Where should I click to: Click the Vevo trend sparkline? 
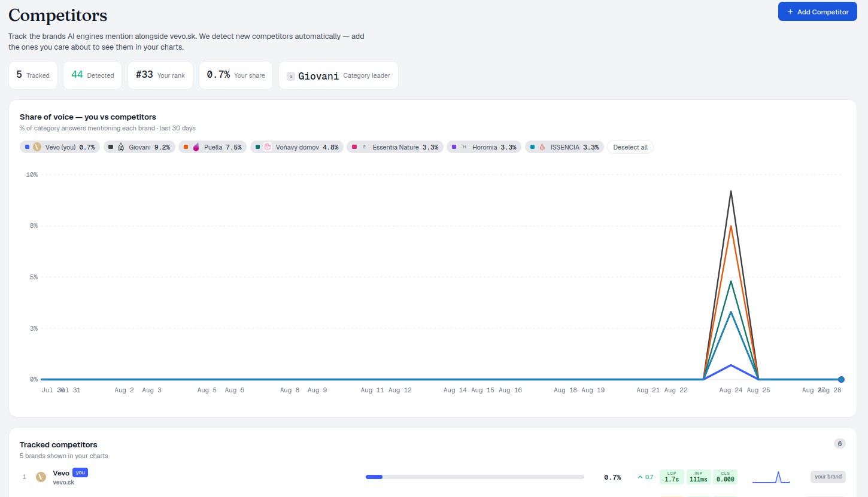coord(771,477)
